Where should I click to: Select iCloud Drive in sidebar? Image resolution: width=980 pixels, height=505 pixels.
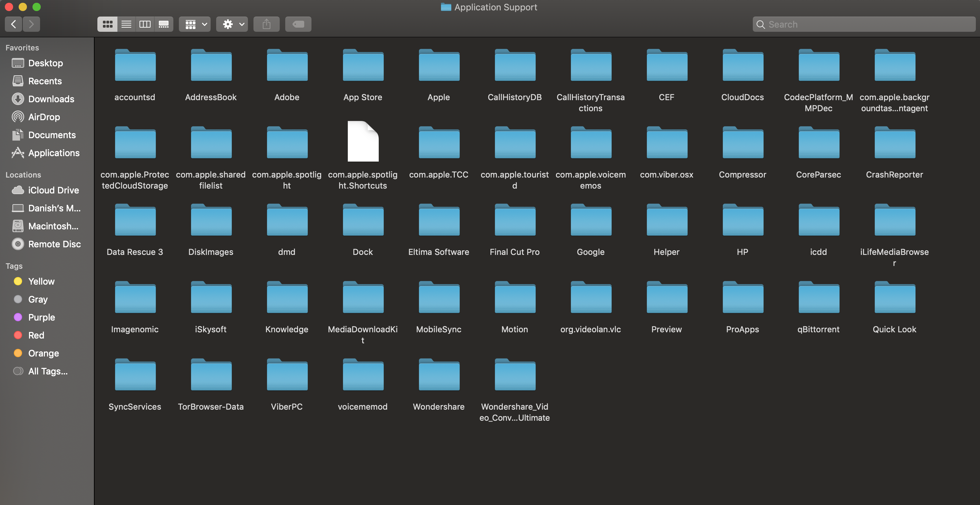(53, 190)
